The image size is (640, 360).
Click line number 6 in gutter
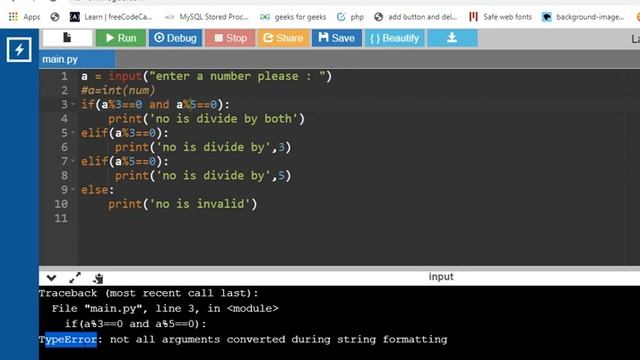point(64,147)
